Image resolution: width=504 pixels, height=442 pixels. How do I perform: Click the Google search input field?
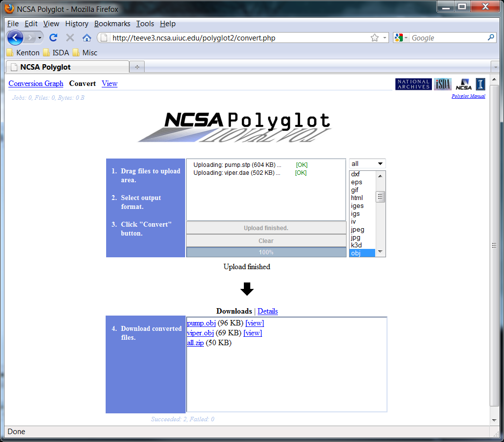(x=448, y=38)
